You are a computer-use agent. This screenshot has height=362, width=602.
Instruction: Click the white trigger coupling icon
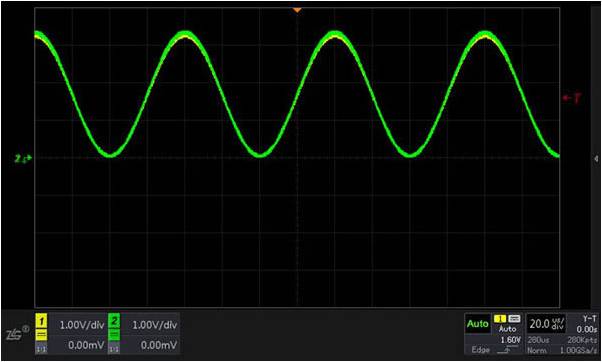[x=514, y=319]
